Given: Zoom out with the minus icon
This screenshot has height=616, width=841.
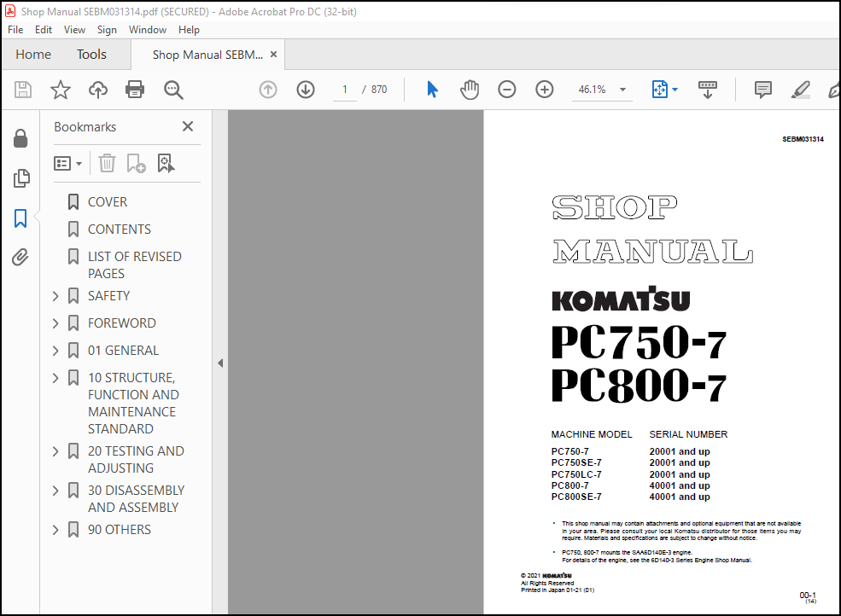Looking at the screenshot, I should point(507,90).
